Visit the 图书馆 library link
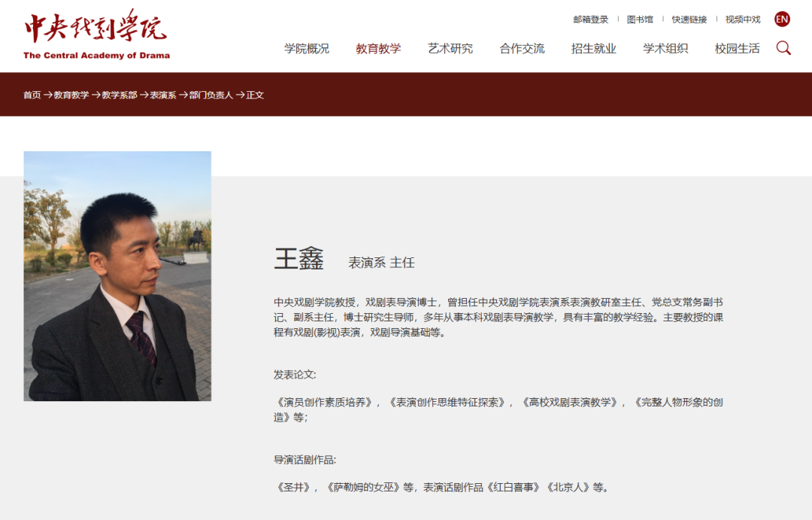The image size is (812, 520). [642, 18]
